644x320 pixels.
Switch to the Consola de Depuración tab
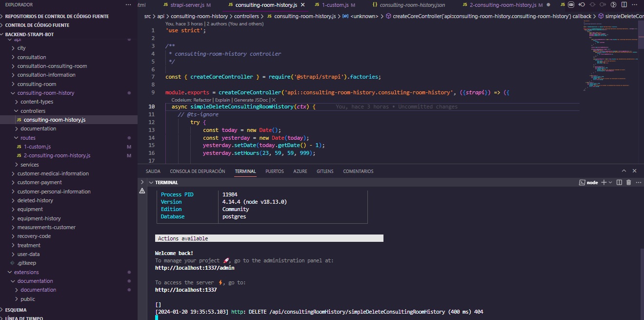tap(197, 171)
